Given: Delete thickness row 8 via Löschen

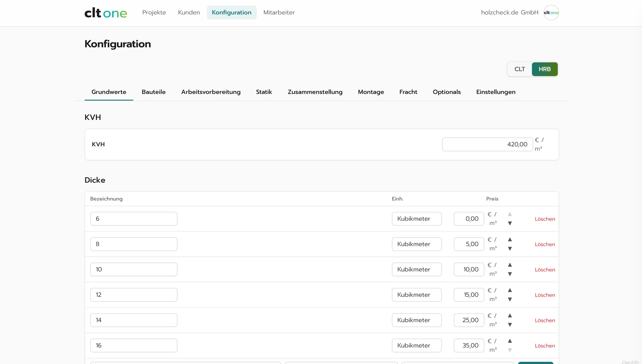Looking at the screenshot, I should click(x=545, y=244).
